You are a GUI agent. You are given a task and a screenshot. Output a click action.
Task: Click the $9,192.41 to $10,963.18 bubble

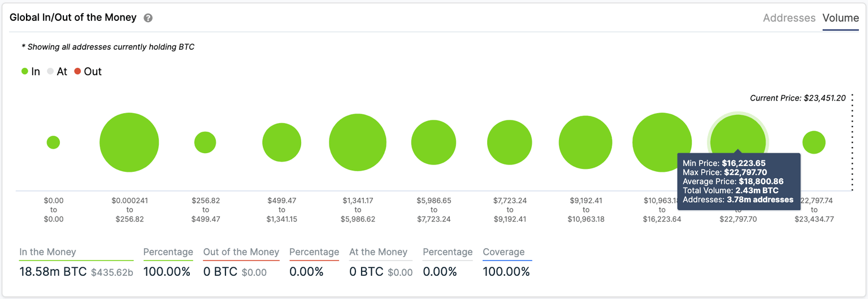tap(585, 142)
